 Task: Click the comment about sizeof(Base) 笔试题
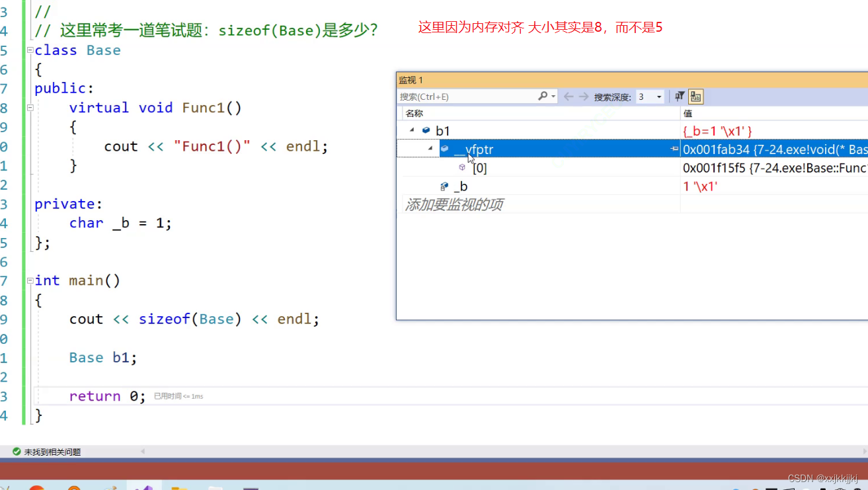[207, 30]
